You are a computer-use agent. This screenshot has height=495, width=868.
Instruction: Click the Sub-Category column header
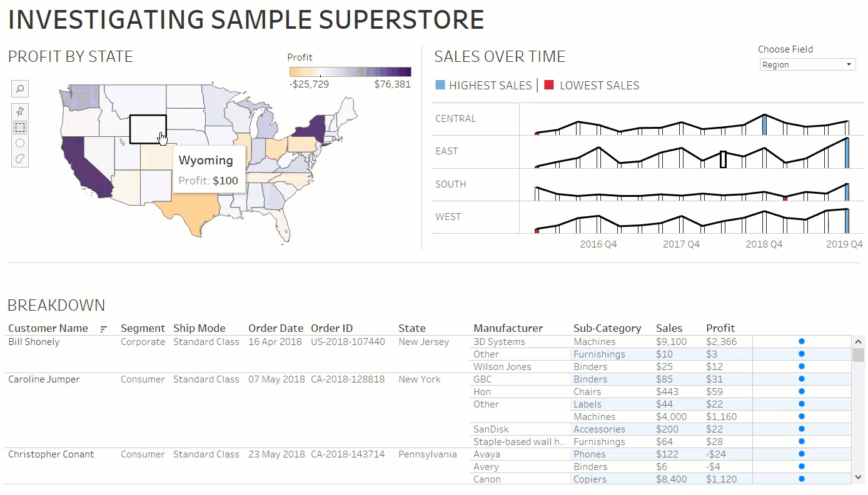click(607, 328)
